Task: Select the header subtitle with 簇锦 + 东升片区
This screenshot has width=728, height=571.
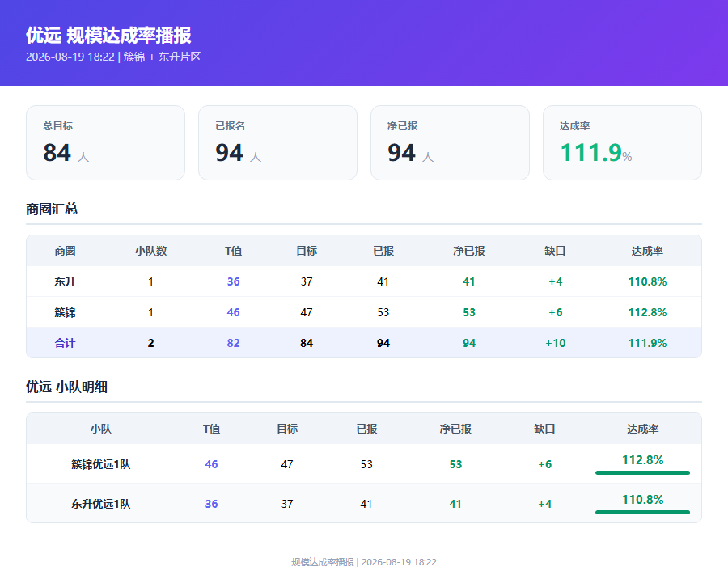Action: (113, 57)
